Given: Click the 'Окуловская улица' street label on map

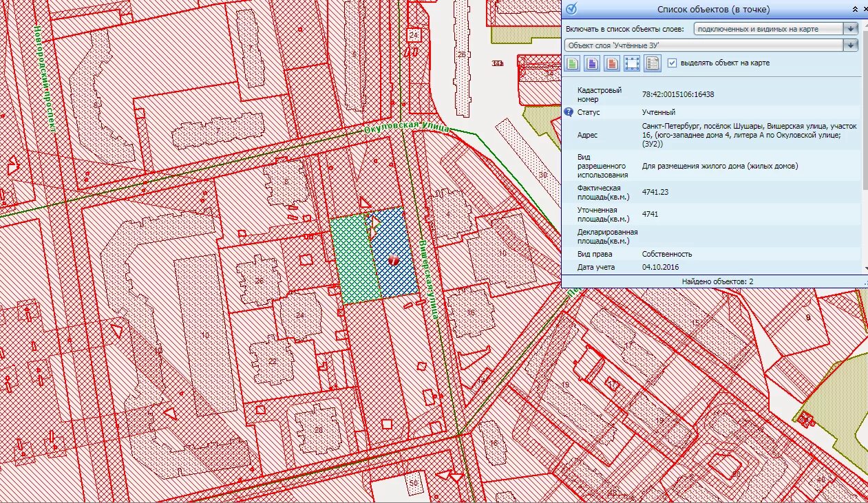Looking at the screenshot, I should tap(406, 127).
